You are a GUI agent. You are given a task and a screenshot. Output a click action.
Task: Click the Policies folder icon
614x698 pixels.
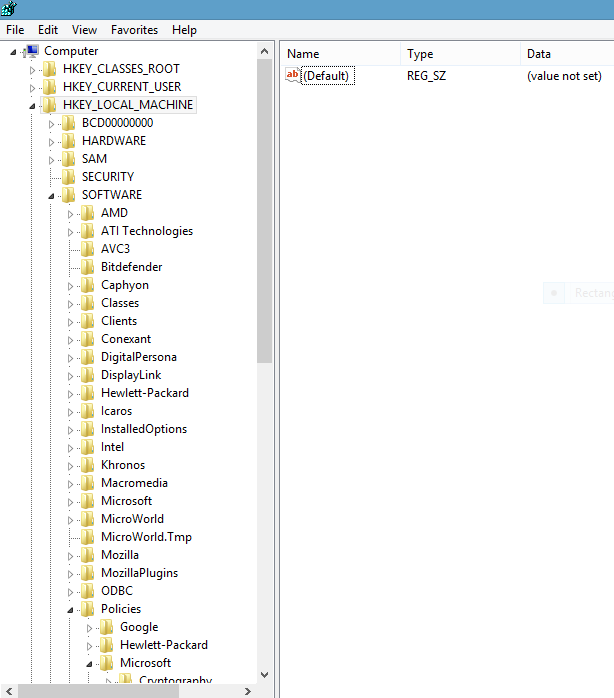[x=87, y=609]
